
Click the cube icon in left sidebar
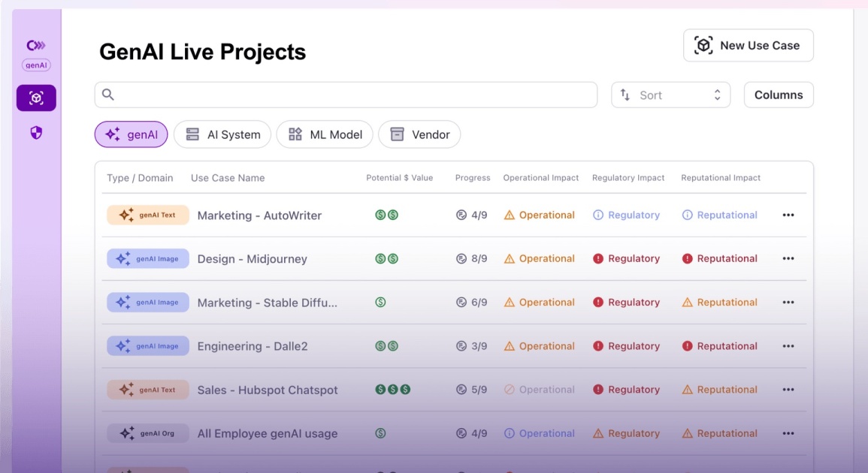pyautogui.click(x=36, y=98)
